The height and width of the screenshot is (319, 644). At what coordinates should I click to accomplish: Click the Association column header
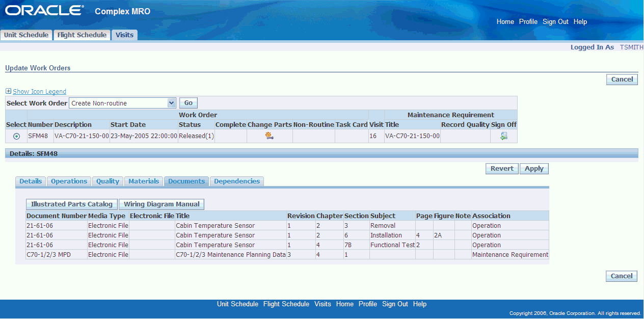pyautogui.click(x=511, y=216)
